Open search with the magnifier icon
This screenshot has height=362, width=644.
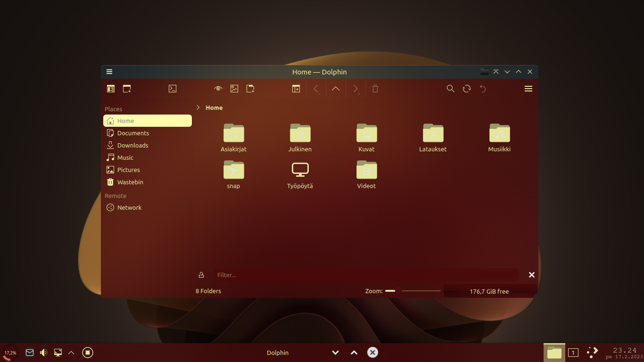pyautogui.click(x=451, y=89)
